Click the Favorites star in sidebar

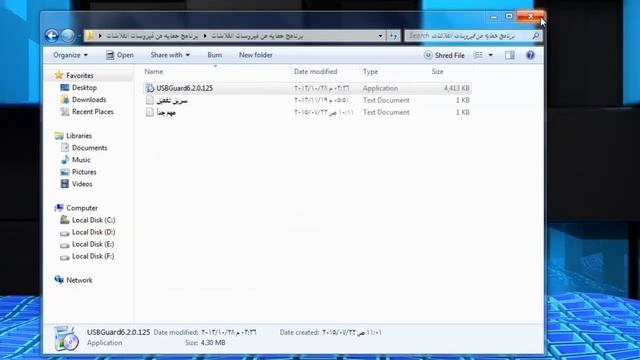pyautogui.click(x=59, y=75)
